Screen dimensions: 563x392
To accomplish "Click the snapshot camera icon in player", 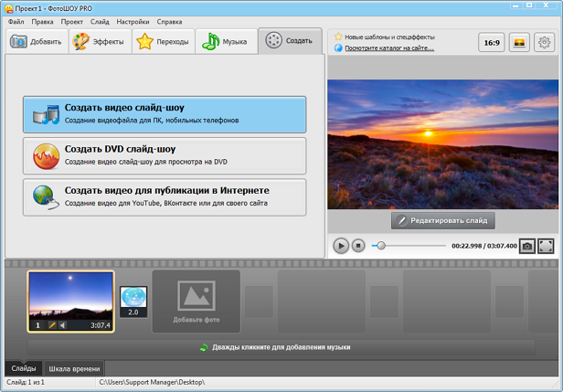I will 527,246.
